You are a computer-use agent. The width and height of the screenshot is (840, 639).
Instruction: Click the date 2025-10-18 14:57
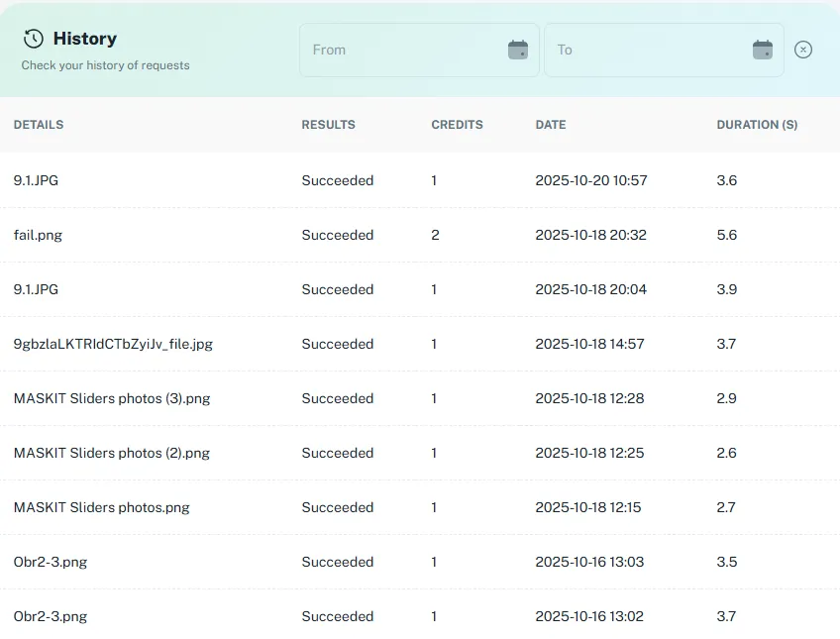(x=589, y=344)
